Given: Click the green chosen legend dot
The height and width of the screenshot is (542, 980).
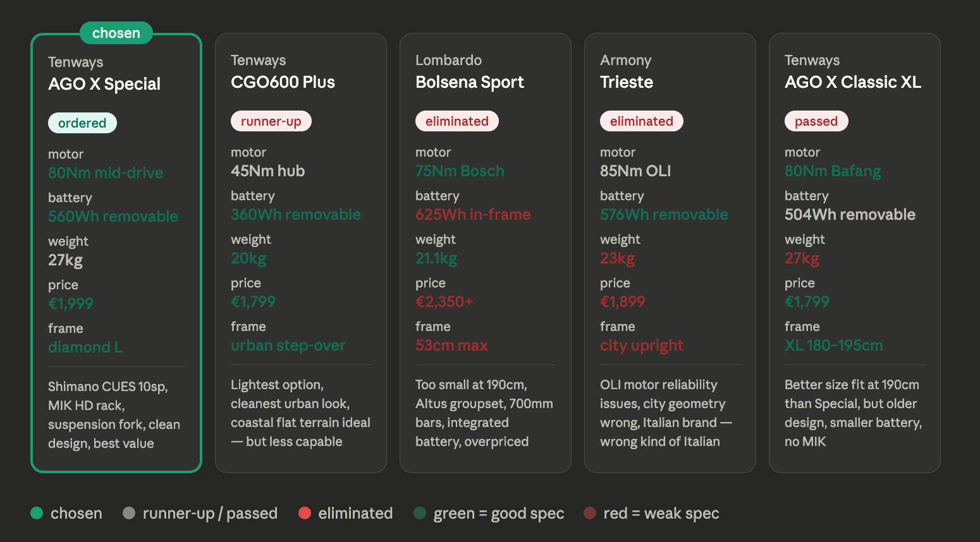Looking at the screenshot, I should 37,513.
